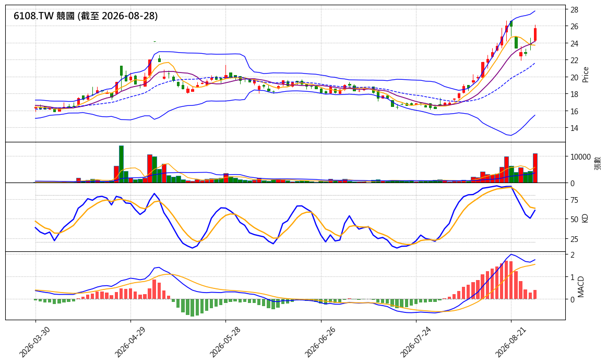Viewport: 607px width, 364px height.
Task: Click the tallest red MACD histogram bar
Action: click(x=506, y=280)
